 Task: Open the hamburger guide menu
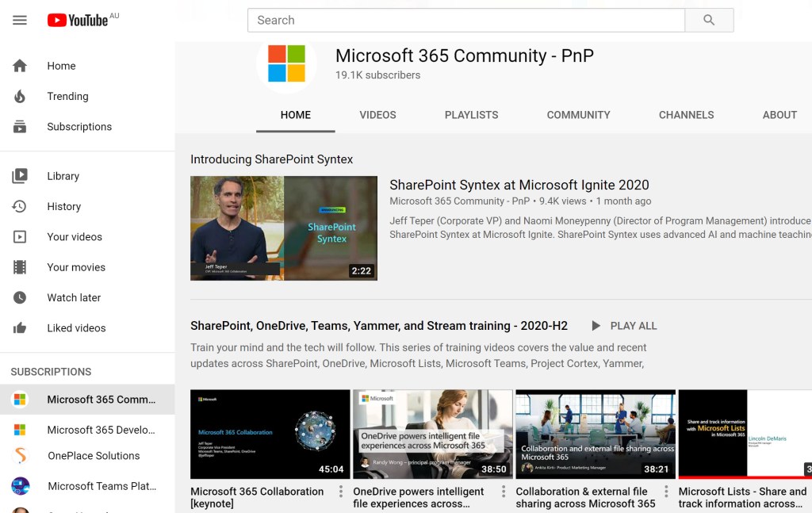[20, 21]
